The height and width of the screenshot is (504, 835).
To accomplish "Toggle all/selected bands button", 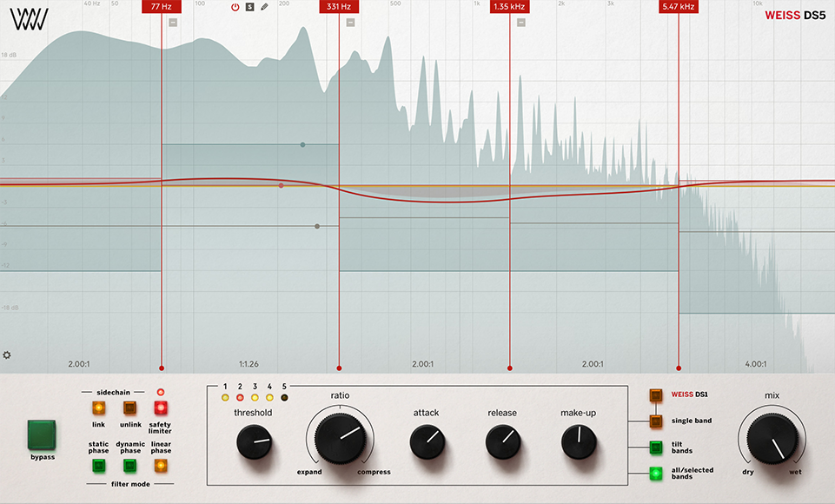I will click(655, 473).
